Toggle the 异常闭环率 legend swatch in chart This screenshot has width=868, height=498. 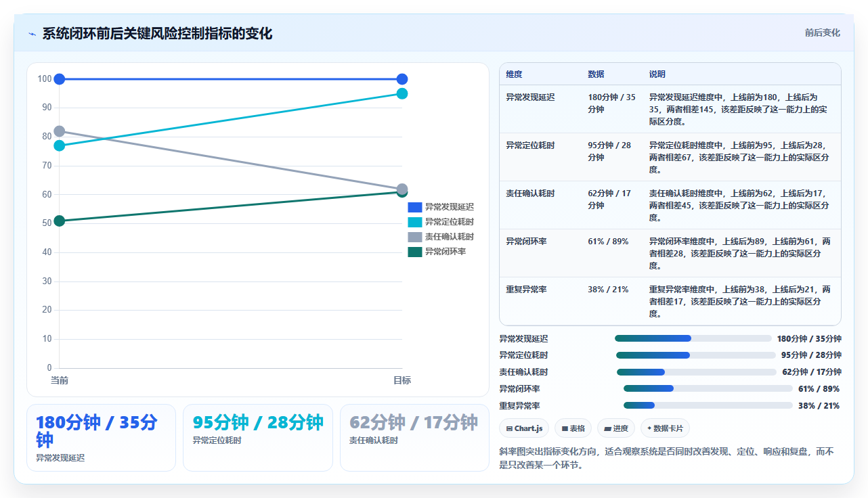coord(414,252)
